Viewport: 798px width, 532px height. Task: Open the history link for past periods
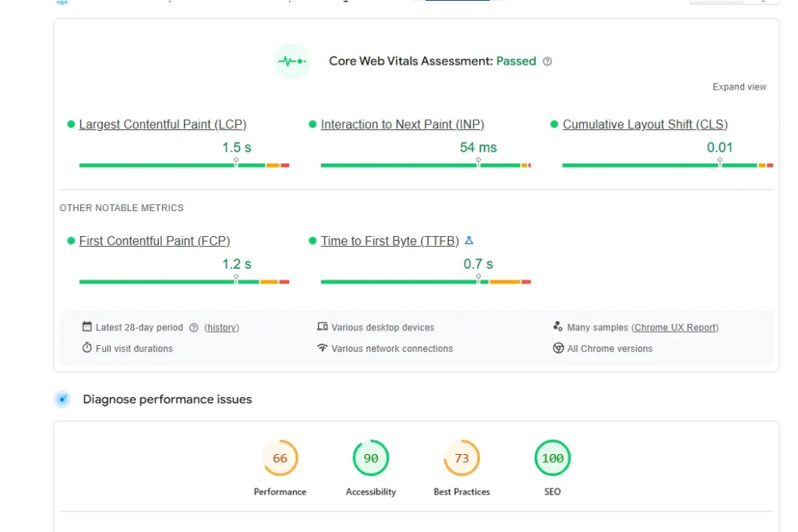pos(221,327)
